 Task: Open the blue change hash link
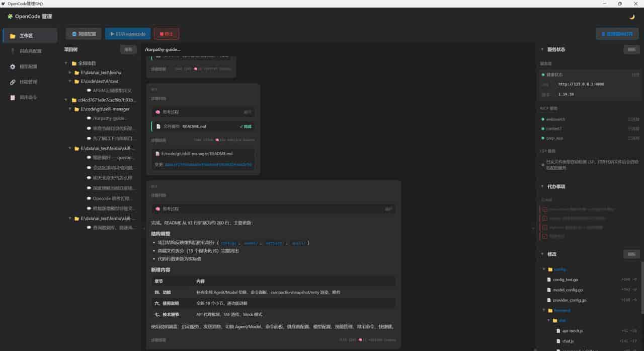pos(208,165)
